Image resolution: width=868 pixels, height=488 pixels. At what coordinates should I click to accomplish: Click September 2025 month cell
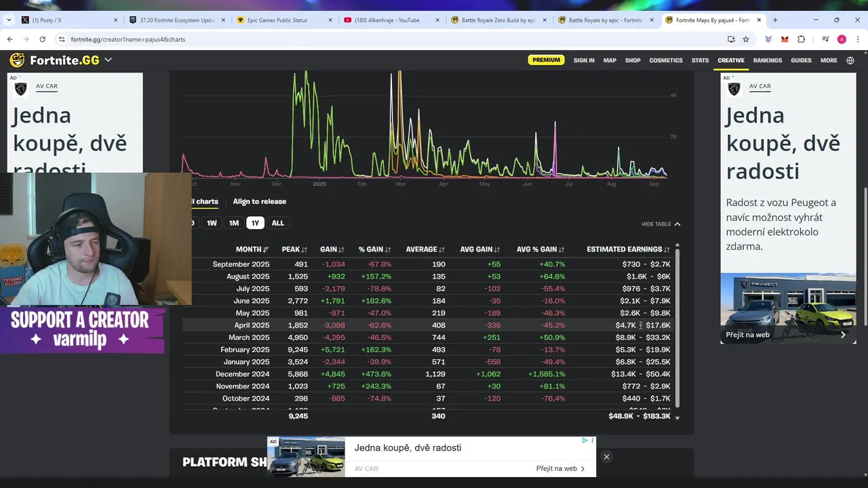[x=241, y=264]
